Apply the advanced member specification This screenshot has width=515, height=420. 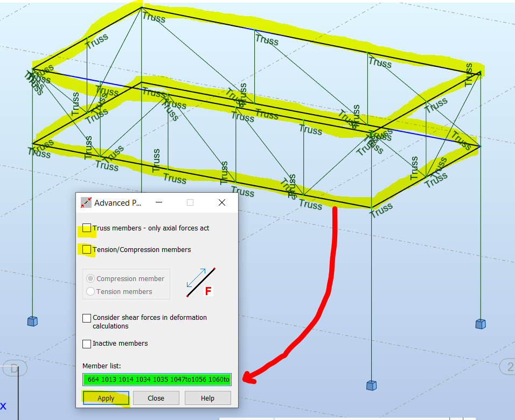pyautogui.click(x=106, y=398)
